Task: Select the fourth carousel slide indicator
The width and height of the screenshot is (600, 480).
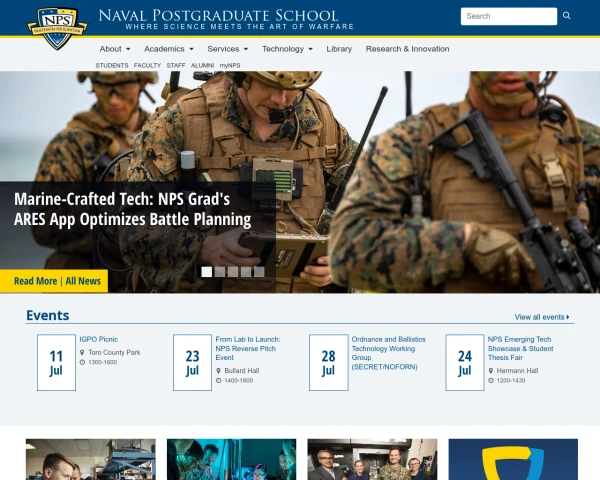Action: pyautogui.click(x=246, y=272)
